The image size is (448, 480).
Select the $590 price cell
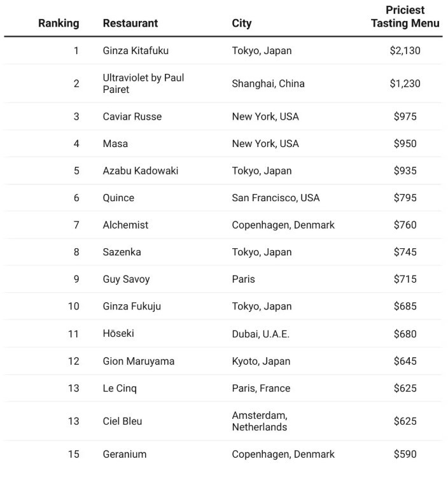(405, 454)
